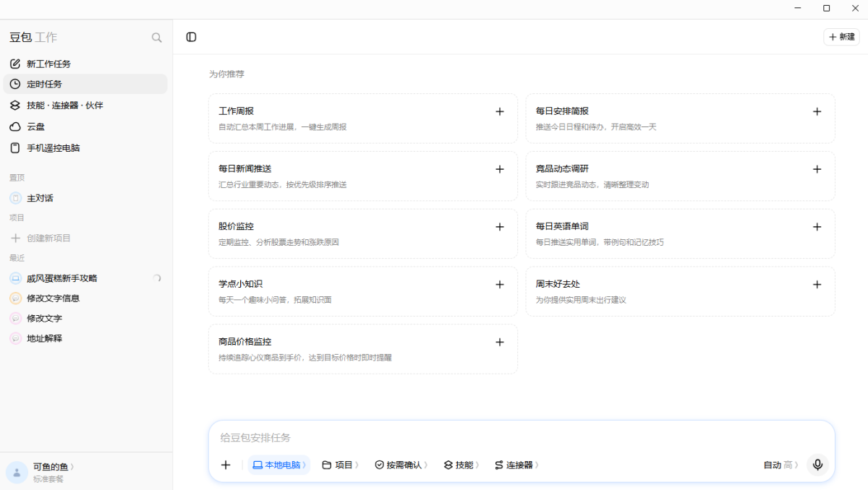Open the pinned 主对话 conversation
This screenshot has width=868, height=490.
point(85,198)
